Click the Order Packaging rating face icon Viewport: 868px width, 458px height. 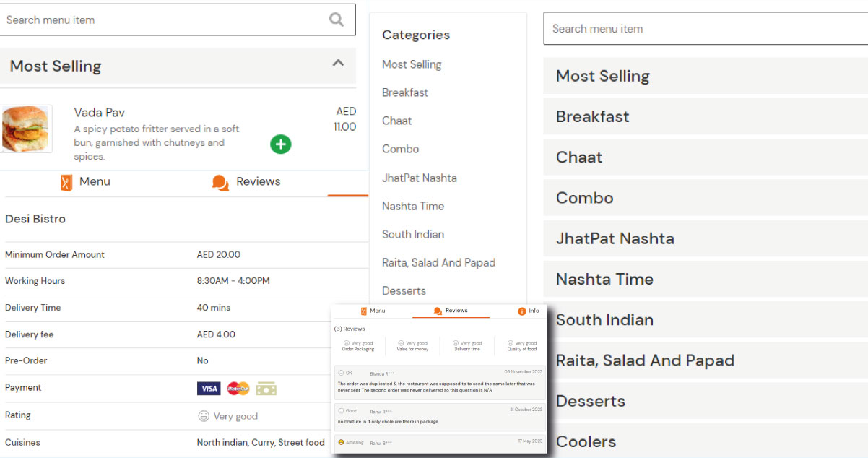347,342
